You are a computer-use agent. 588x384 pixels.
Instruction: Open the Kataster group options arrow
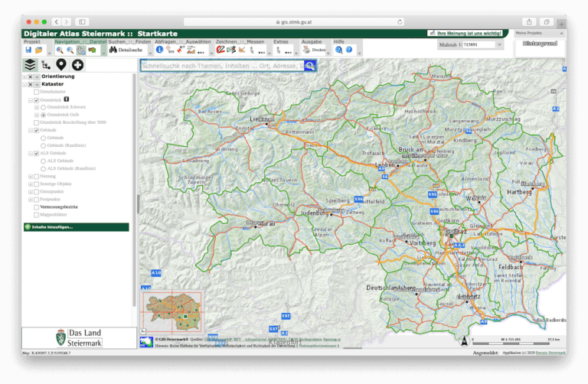pos(37,85)
